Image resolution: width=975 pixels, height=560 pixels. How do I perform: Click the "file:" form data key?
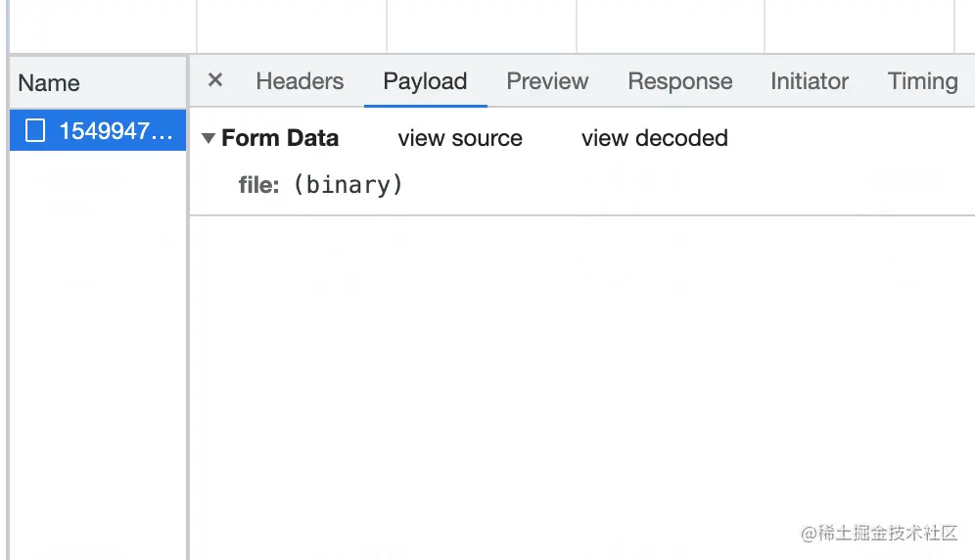click(x=259, y=185)
